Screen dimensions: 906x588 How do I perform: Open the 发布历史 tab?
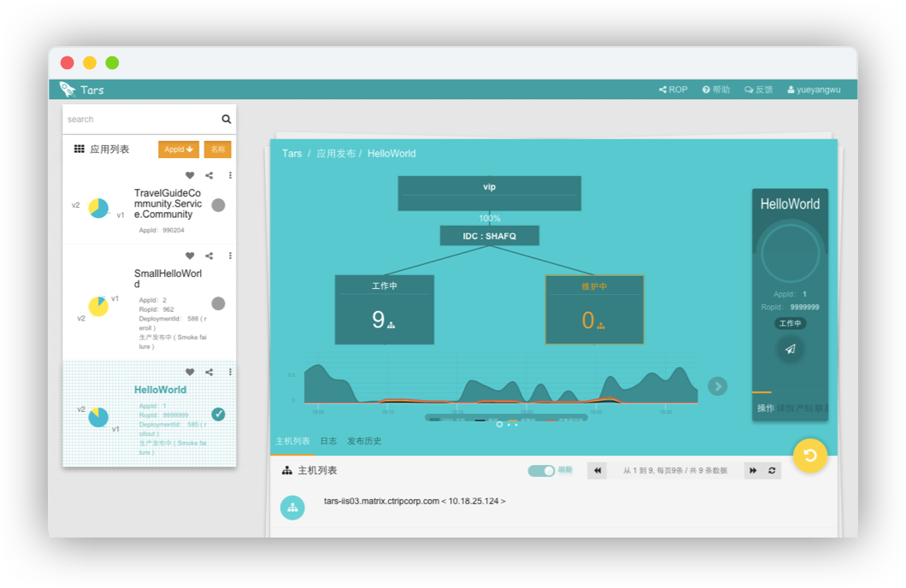pos(364,442)
